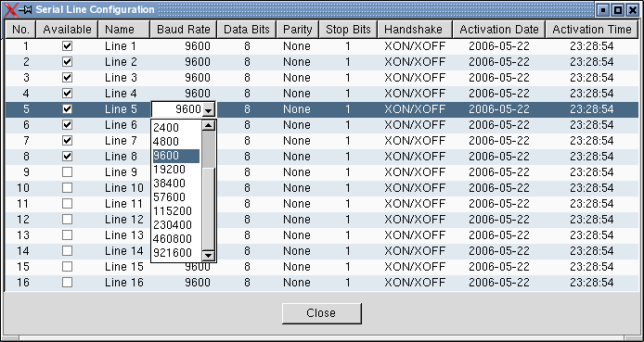Select the Line 1 name cell
Image resolution: width=644 pixels, height=342 pixels.
124,46
